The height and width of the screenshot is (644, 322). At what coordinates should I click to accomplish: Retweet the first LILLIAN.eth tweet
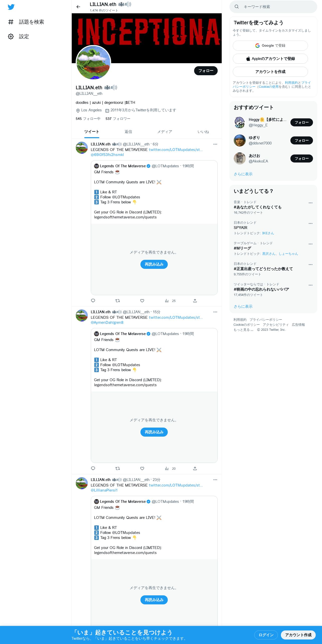point(118,301)
